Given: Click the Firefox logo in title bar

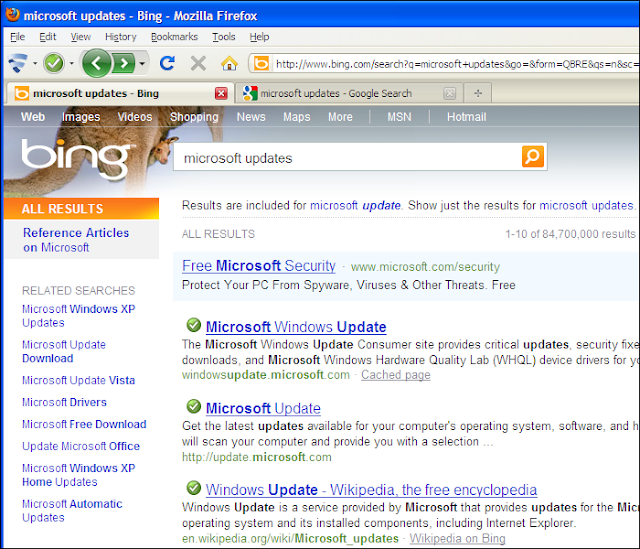Looking at the screenshot, I should [13, 15].
